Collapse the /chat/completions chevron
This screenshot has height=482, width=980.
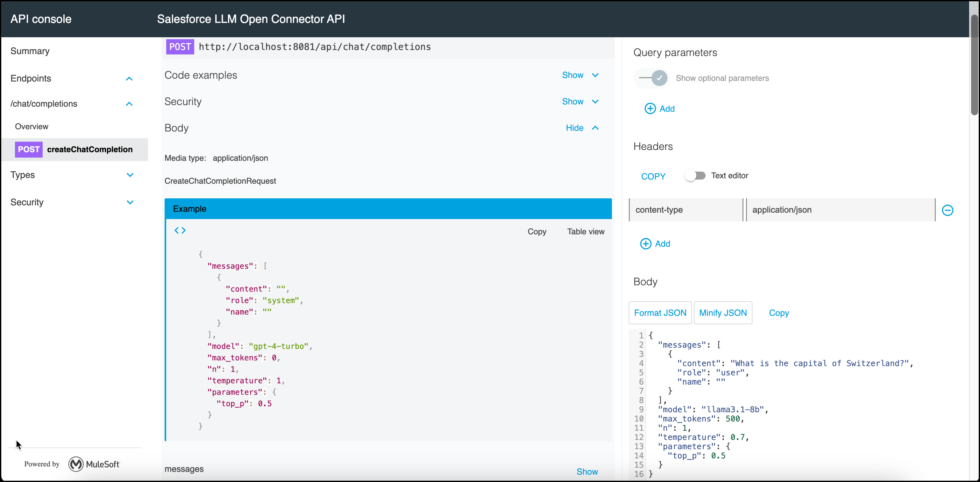(x=129, y=104)
